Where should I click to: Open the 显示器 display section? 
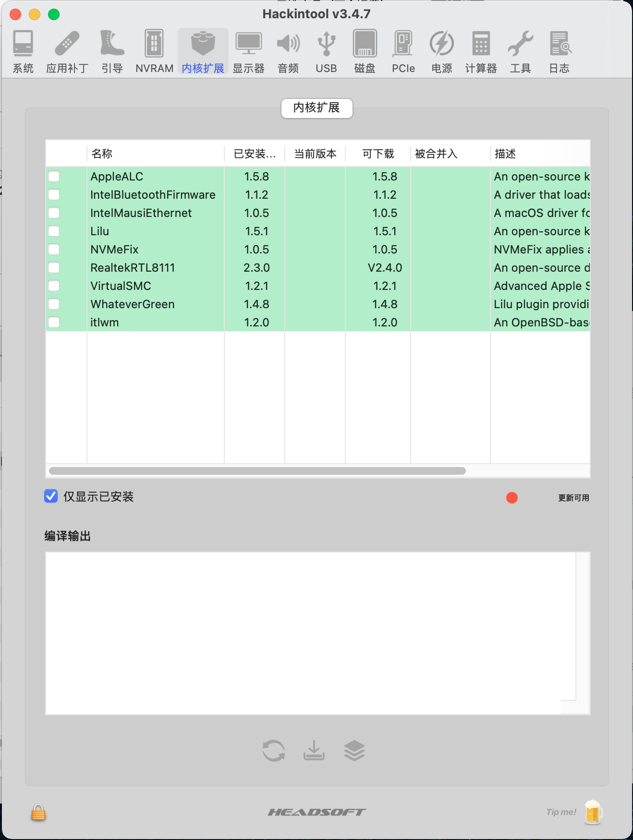(x=249, y=52)
